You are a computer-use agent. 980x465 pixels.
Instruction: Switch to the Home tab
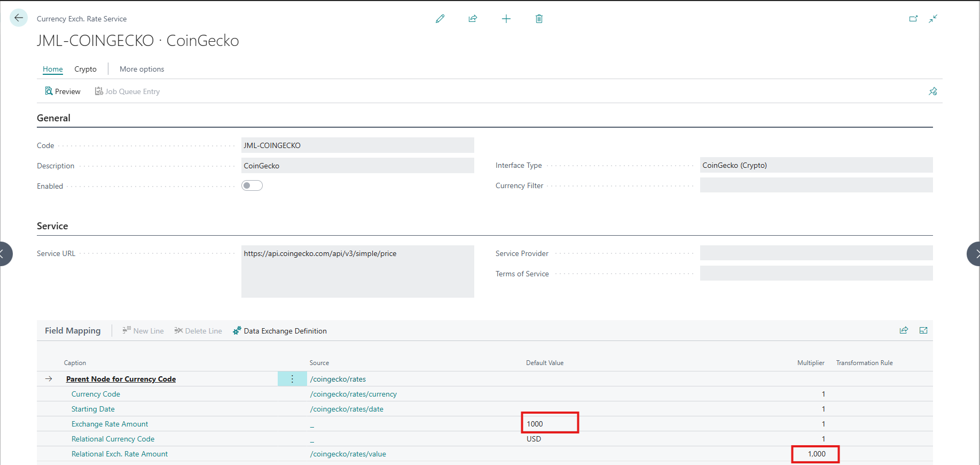[53, 69]
